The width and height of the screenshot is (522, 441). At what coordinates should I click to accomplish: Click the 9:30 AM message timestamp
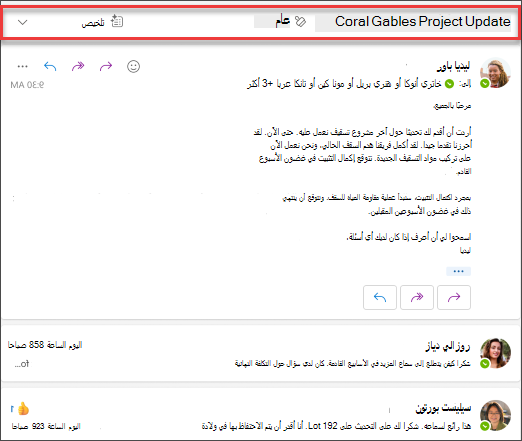tap(27, 85)
